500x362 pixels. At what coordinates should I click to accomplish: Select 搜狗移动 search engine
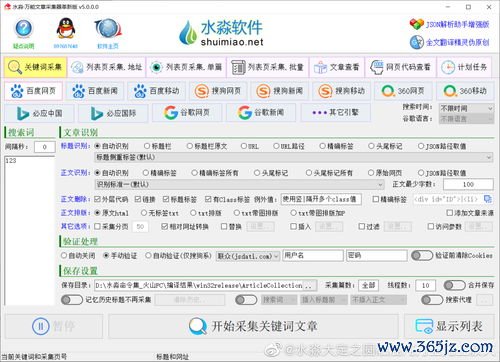tap(341, 91)
